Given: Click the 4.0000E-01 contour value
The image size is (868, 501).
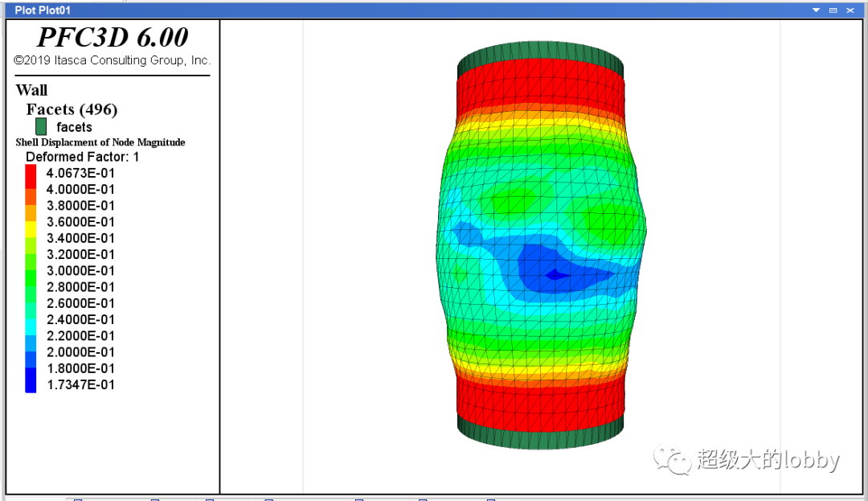Looking at the screenshot, I should coord(80,189).
